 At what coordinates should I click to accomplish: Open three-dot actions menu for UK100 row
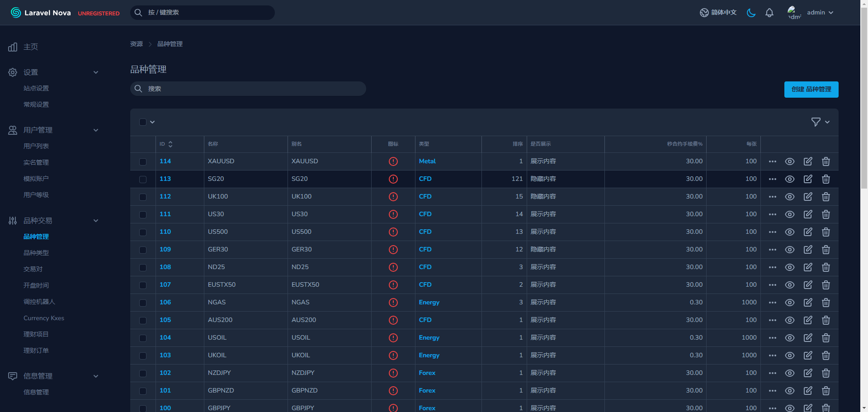(772, 197)
